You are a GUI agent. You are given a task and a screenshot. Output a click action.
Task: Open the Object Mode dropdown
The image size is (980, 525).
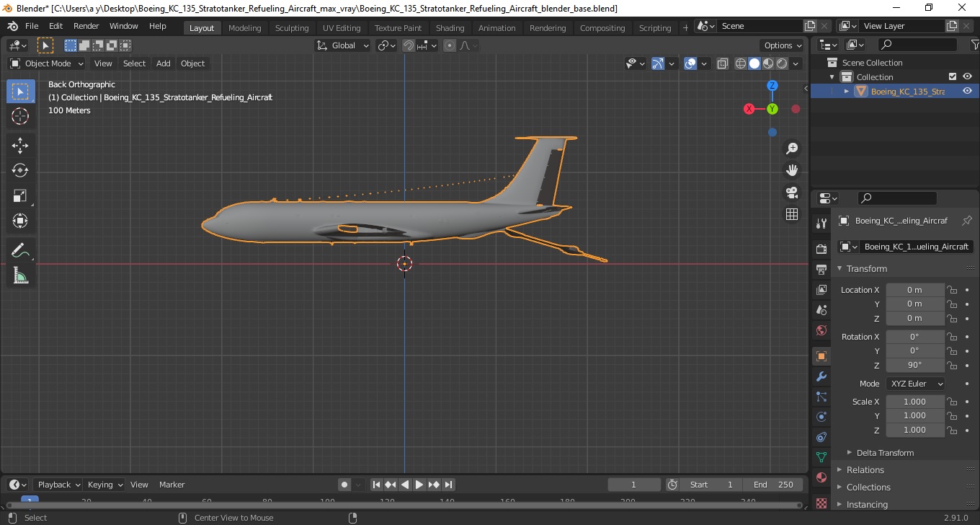[x=47, y=63]
